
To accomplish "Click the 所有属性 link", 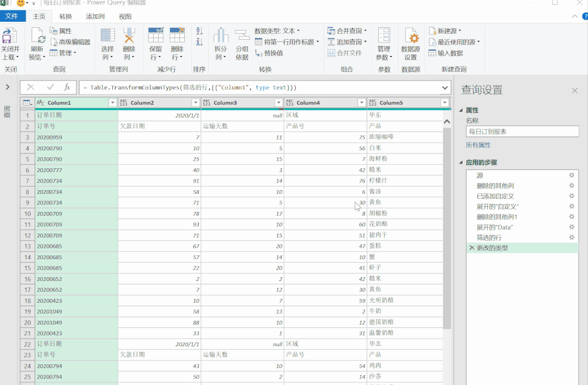I will tap(478, 145).
